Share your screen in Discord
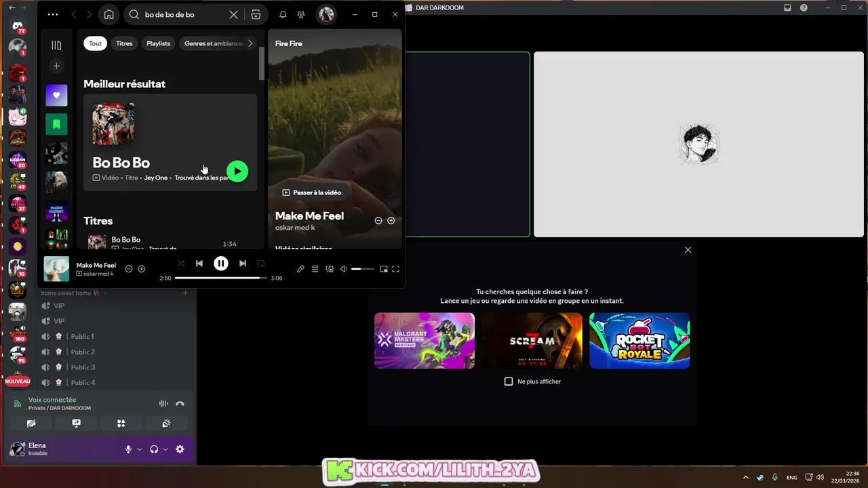The width and height of the screenshot is (868, 488). pyautogui.click(x=76, y=424)
